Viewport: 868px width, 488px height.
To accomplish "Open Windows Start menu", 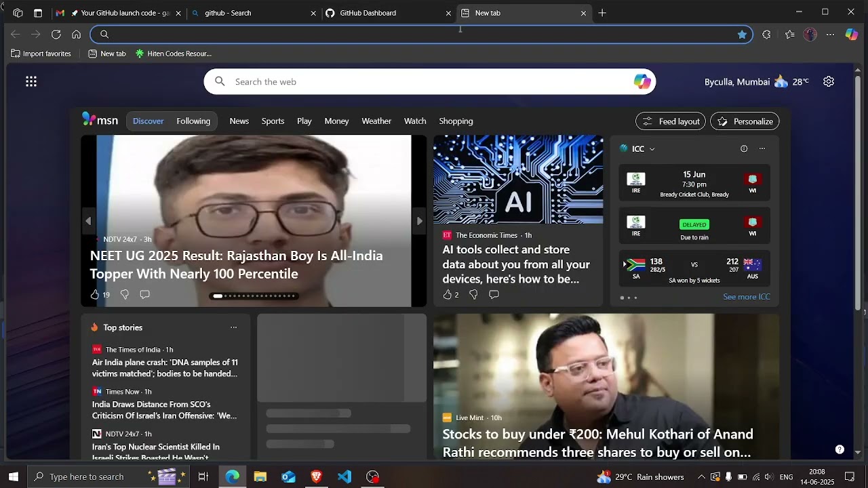I will 14,476.
